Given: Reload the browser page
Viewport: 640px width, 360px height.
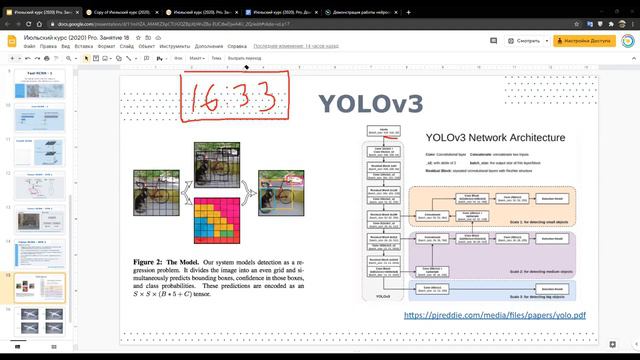Looking at the screenshot, I should (28, 24).
